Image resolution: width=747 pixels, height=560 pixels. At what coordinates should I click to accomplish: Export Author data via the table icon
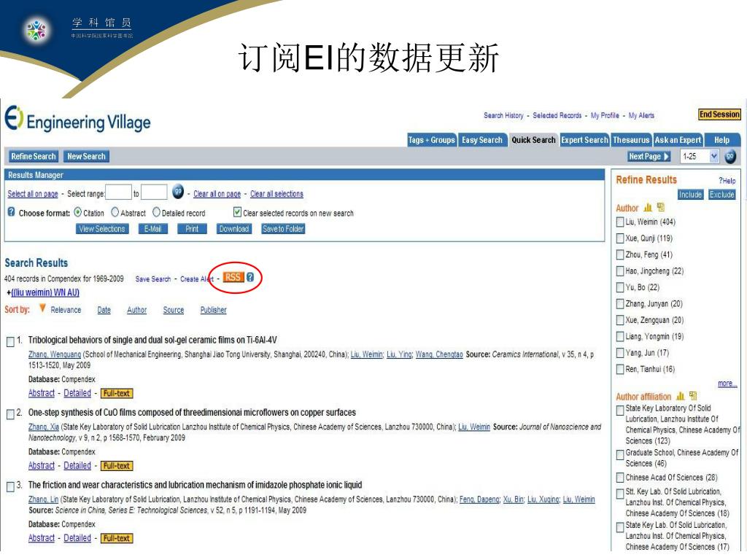pos(660,207)
